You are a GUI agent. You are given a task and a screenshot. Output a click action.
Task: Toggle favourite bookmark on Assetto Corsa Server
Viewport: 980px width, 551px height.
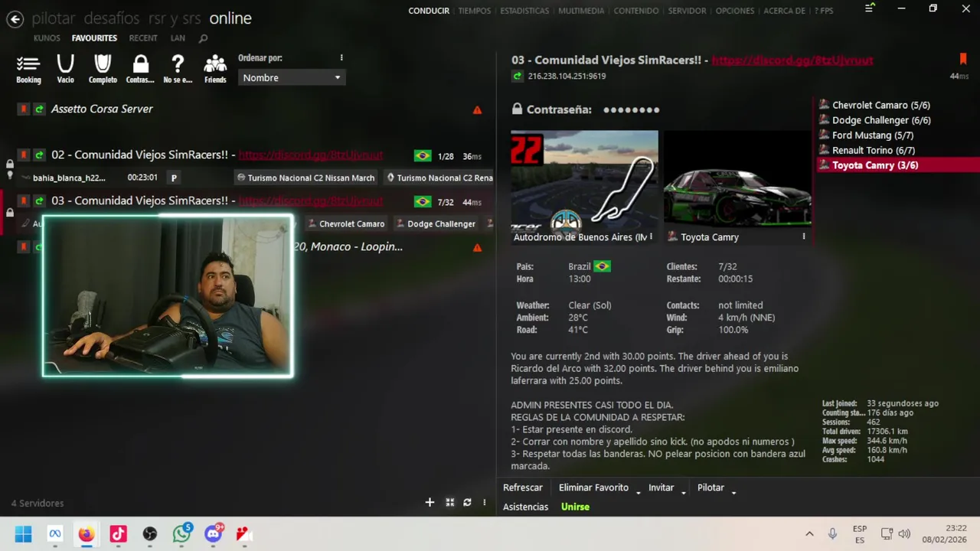click(24, 109)
